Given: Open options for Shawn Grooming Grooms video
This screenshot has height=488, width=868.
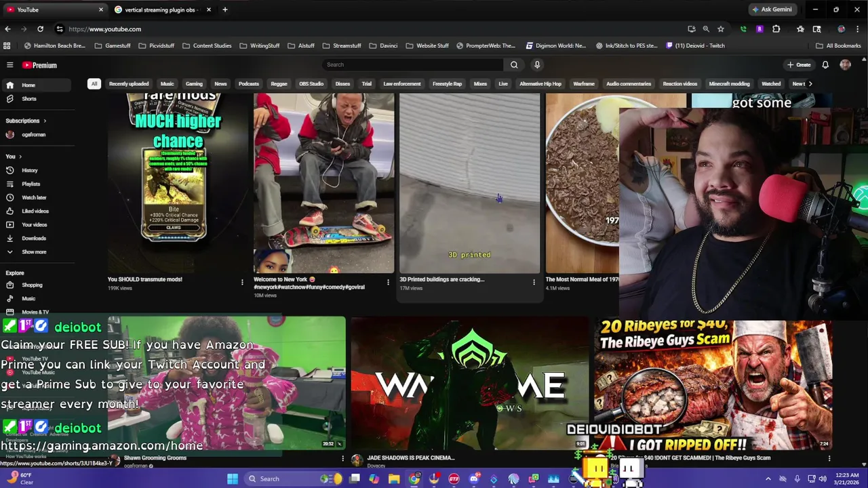Looking at the screenshot, I should point(342,459).
